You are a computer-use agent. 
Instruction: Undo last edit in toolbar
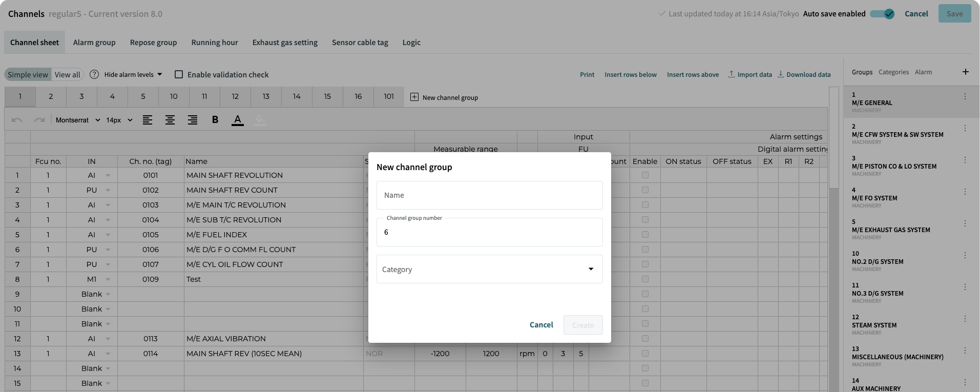tap(17, 120)
